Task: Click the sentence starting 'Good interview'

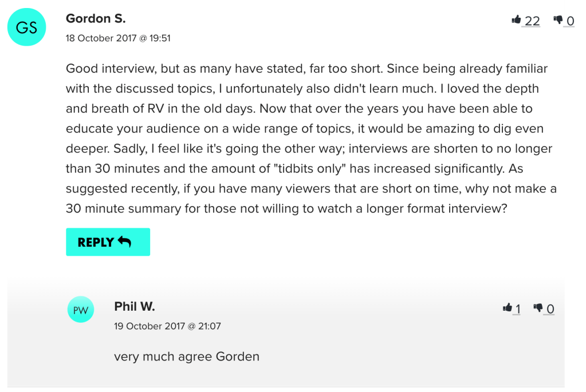Action: (x=223, y=69)
